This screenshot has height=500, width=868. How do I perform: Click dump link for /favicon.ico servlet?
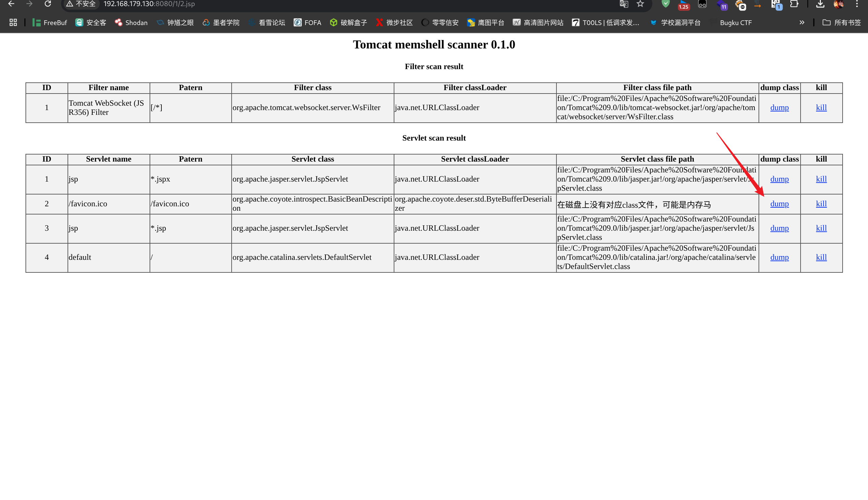point(779,204)
